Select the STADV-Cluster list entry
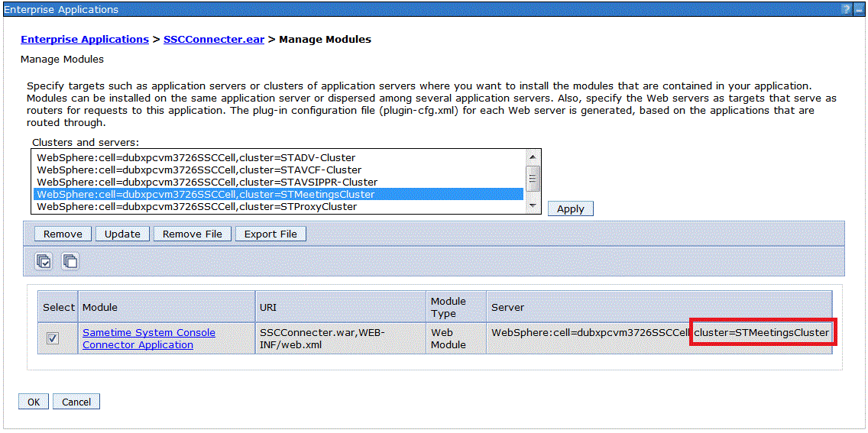This screenshot has height=433, width=868. tap(278, 157)
